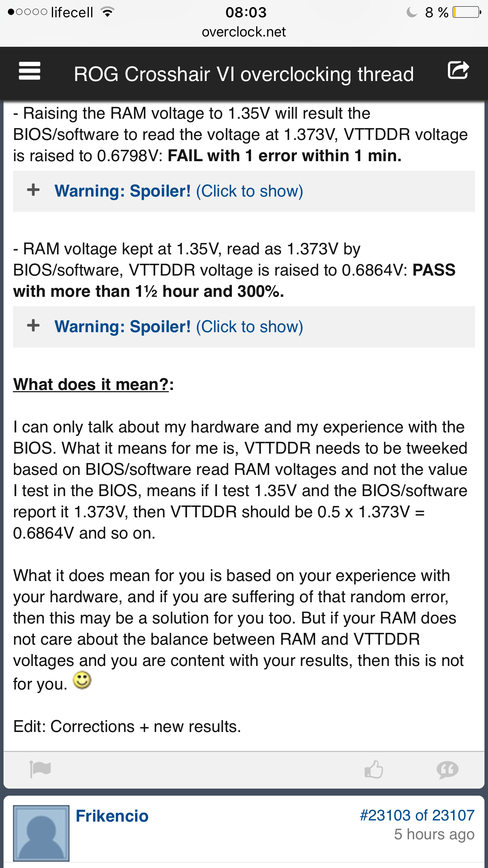Quote the post using the quote bubble icon
The width and height of the screenshot is (488, 868).
pos(448,769)
